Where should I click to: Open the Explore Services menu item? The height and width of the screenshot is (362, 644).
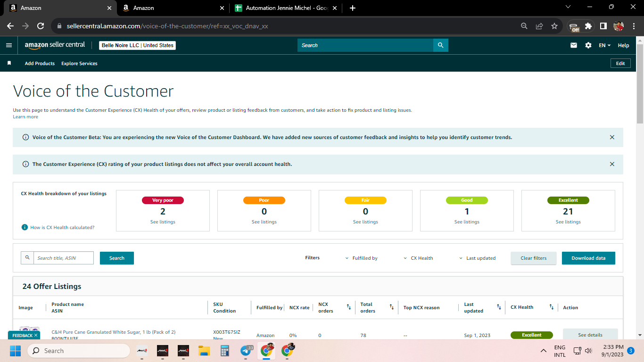(79, 63)
